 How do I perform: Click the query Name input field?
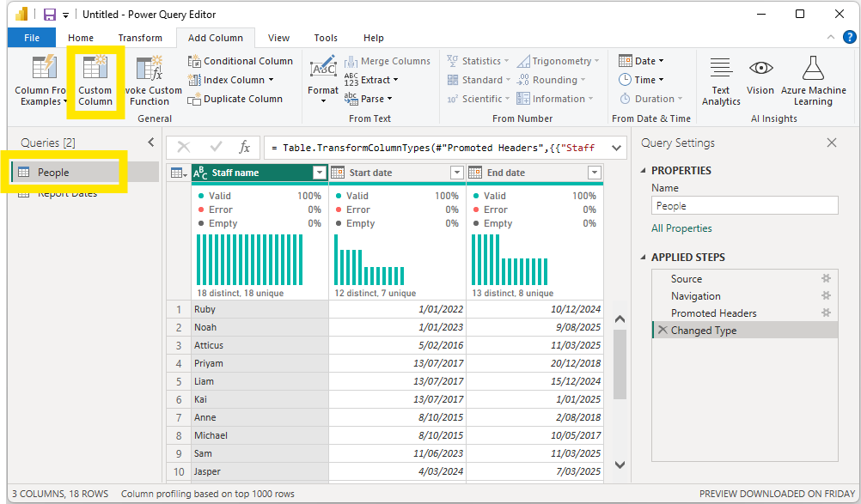point(745,206)
